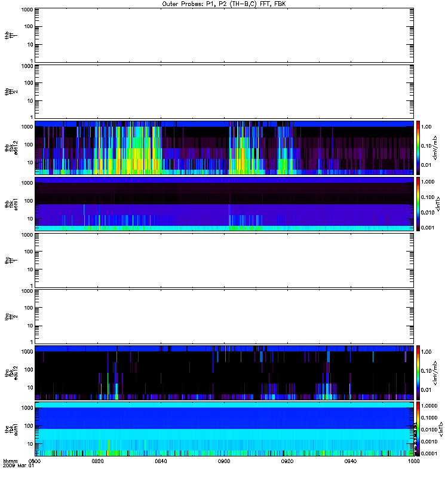Click the "0.0010" value on the thc scm1 color bar
448x478 pixels.
[x=429, y=442]
